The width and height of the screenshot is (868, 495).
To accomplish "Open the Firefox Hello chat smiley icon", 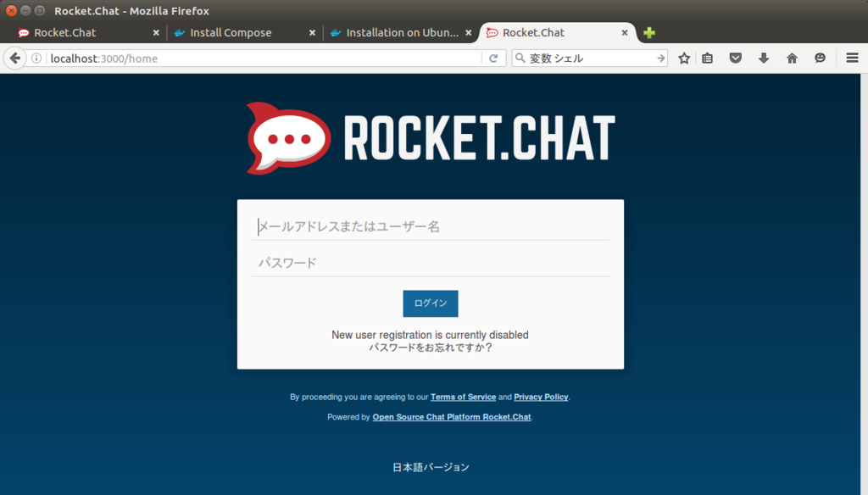I will point(821,58).
